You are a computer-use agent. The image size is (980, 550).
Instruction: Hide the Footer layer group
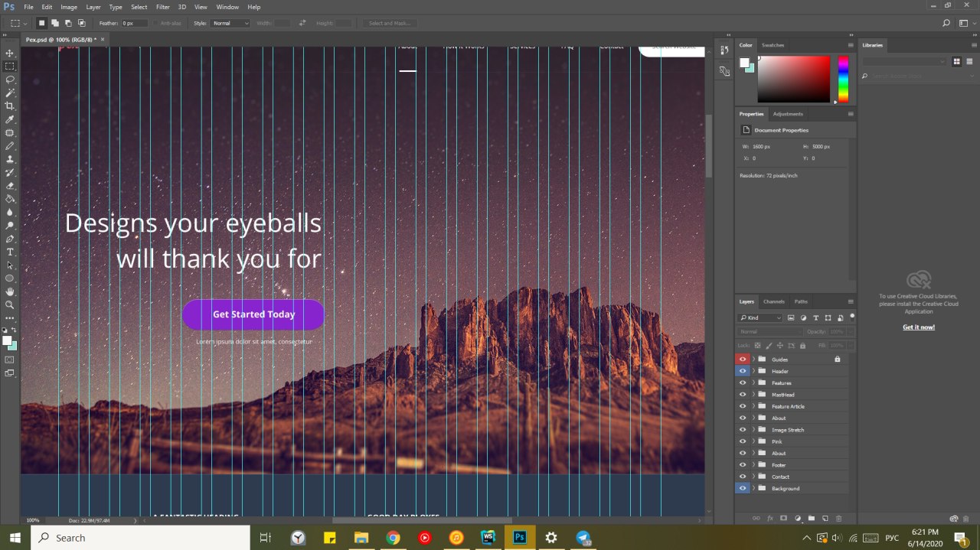pos(742,465)
